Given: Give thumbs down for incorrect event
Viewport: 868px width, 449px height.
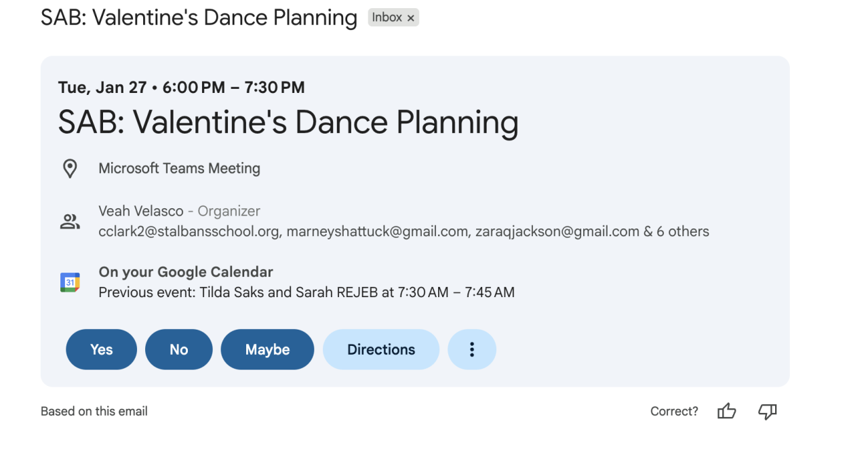Looking at the screenshot, I should [767, 411].
